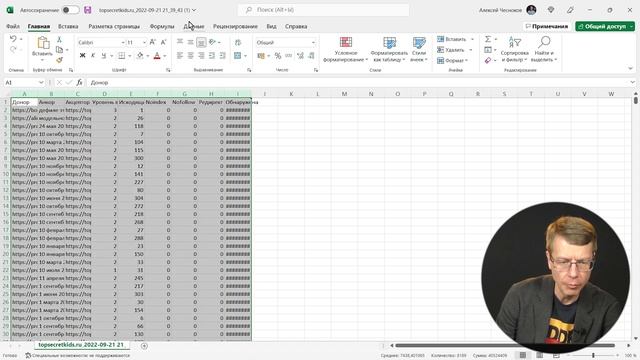Open user account Алексей Чесноков
The image size is (640, 360).
(x=508, y=10)
